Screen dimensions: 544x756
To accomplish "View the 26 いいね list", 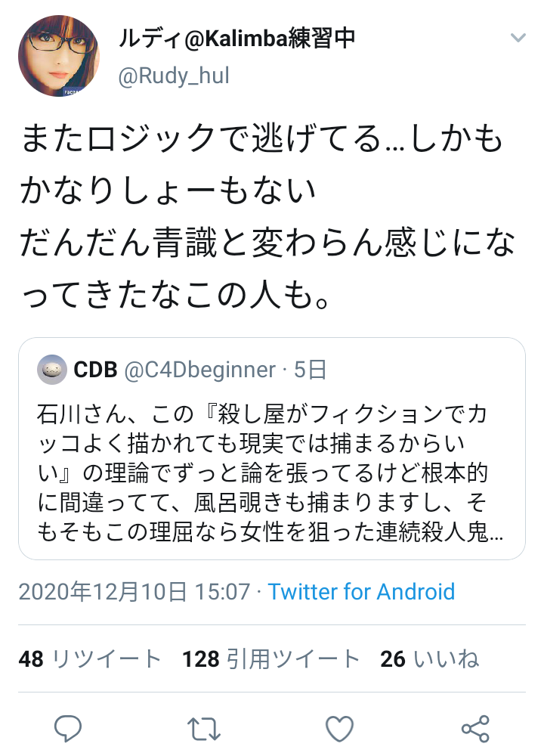I will [x=429, y=658].
